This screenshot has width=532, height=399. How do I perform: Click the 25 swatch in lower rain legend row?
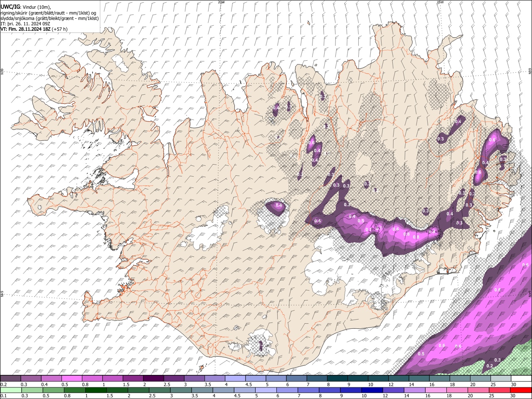pyautogui.click(x=499, y=390)
